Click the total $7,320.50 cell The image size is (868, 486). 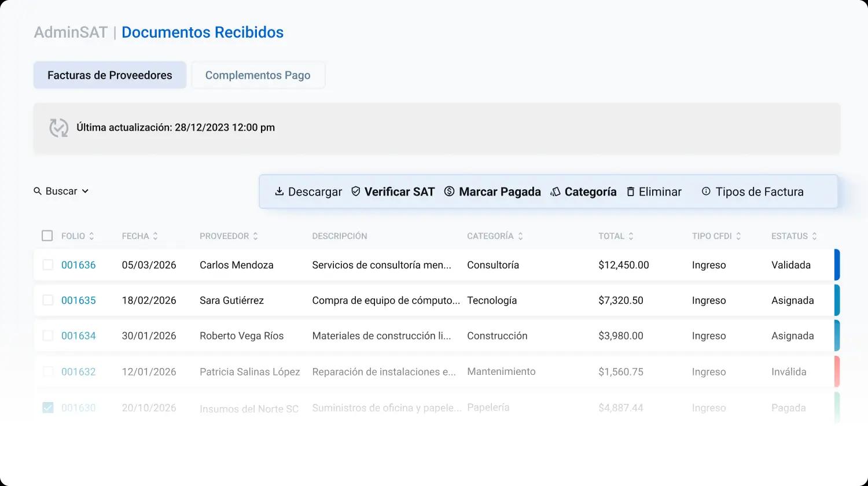pos(621,300)
